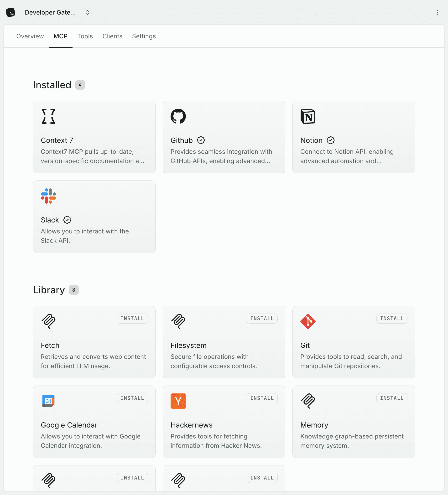Click the orange Hackernews Y icon
Screen dimensions: 448x495
pos(178,401)
